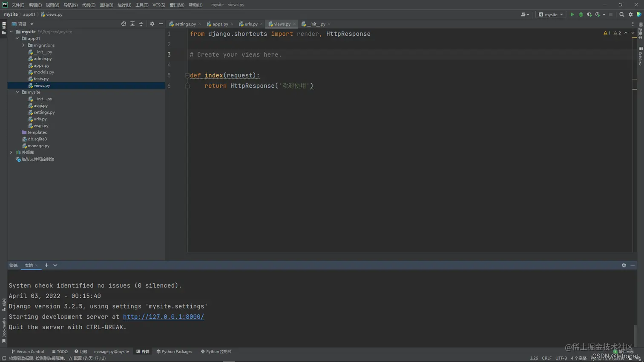Run mysite with coverage icon
Image resolution: width=644 pixels, height=362 pixels.
[589, 14]
